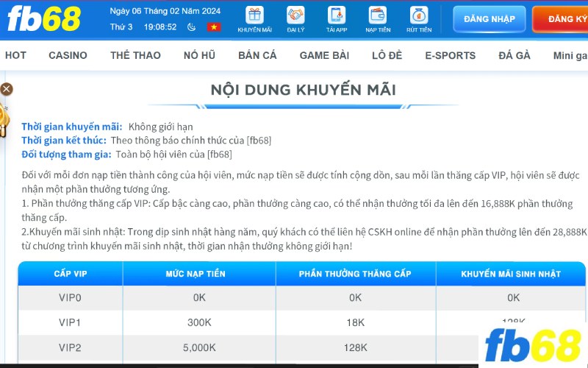Open the THỂ THAO menu
The width and height of the screenshot is (588, 368).
click(135, 56)
